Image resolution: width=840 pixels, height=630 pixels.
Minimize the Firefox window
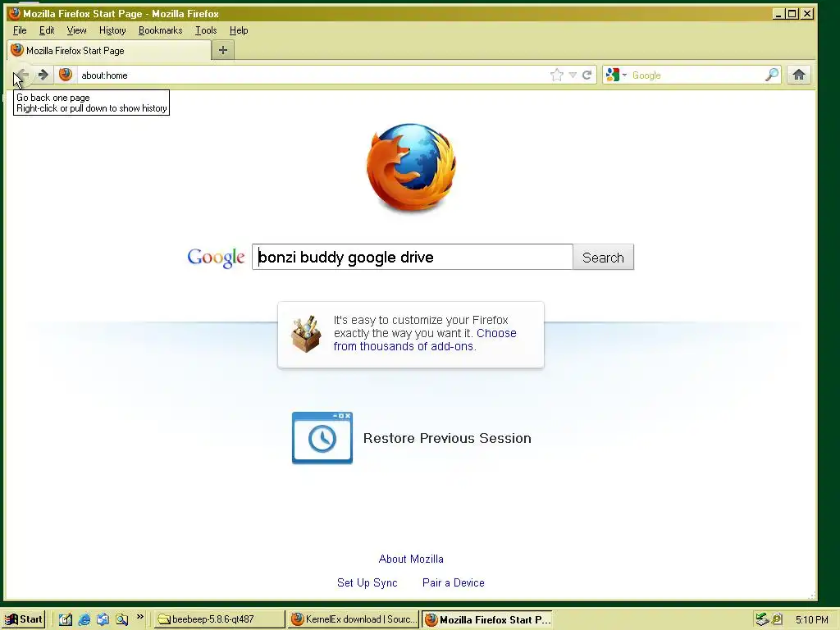coord(778,14)
